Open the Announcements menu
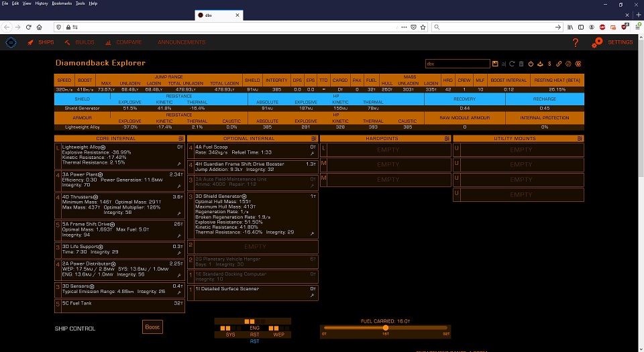The image size is (644, 352). [x=182, y=42]
